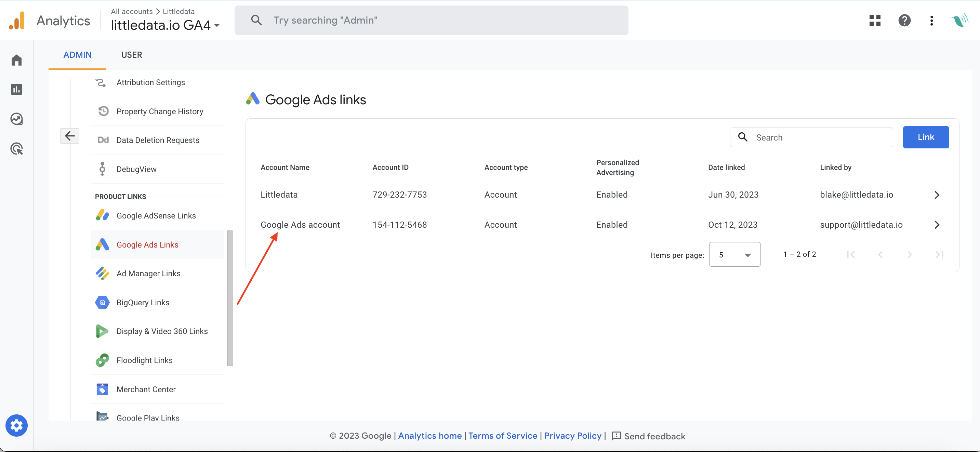Click the magnifier icon in top search bar
Screen dimensions: 980x452
[256, 20]
